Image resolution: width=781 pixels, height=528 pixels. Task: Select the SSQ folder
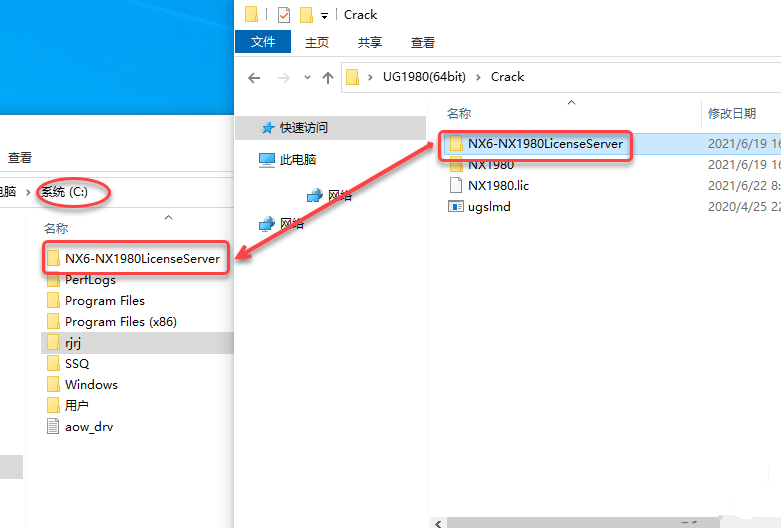77,364
